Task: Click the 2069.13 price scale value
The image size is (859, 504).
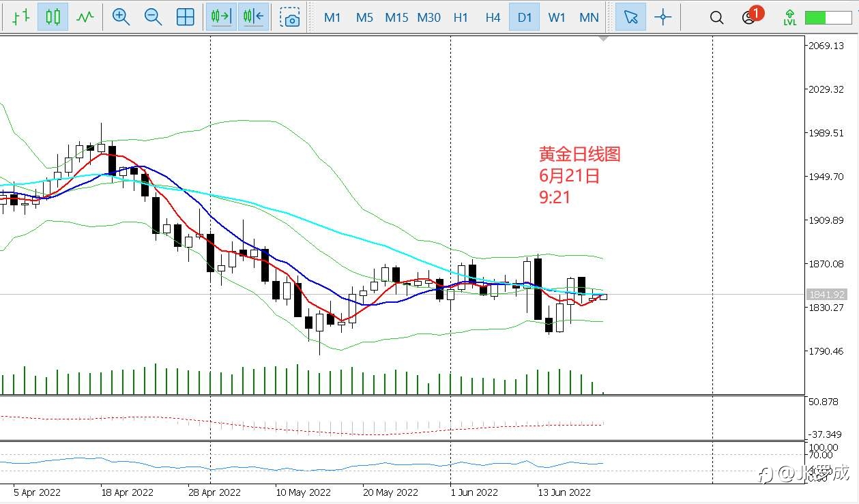Action: [x=826, y=46]
